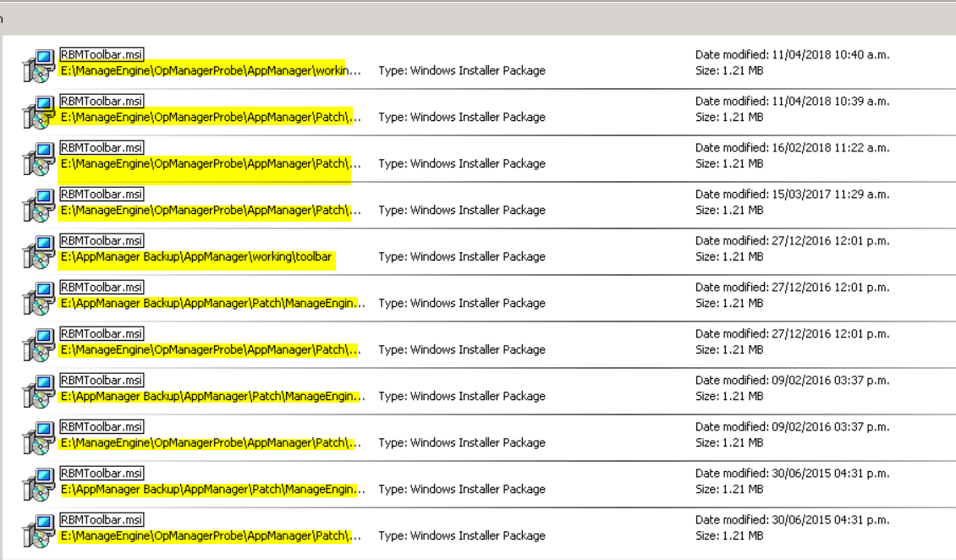Click OpManagerProbe Patch path of file modified 10:39 a.m.
Viewport: 956px width, 560px height.
[211, 117]
